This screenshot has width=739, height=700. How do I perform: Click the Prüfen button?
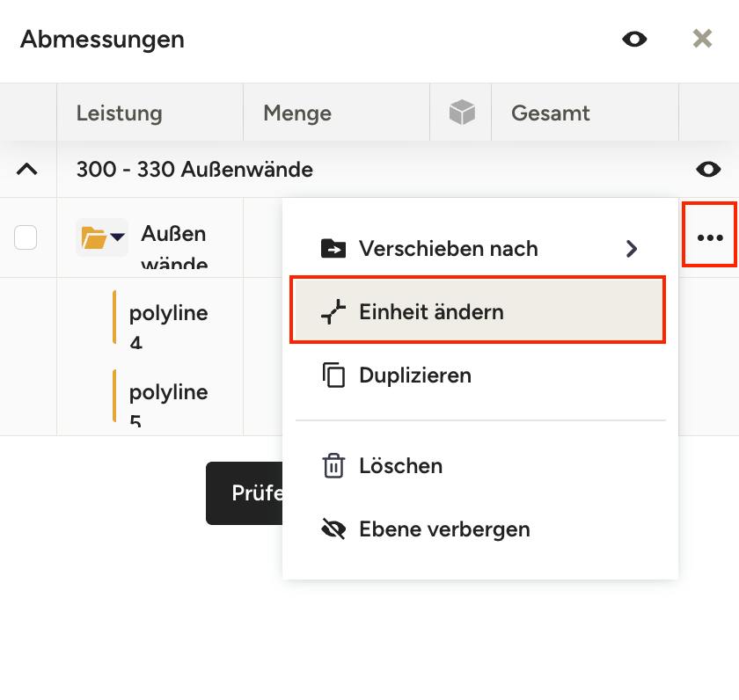pos(245,492)
